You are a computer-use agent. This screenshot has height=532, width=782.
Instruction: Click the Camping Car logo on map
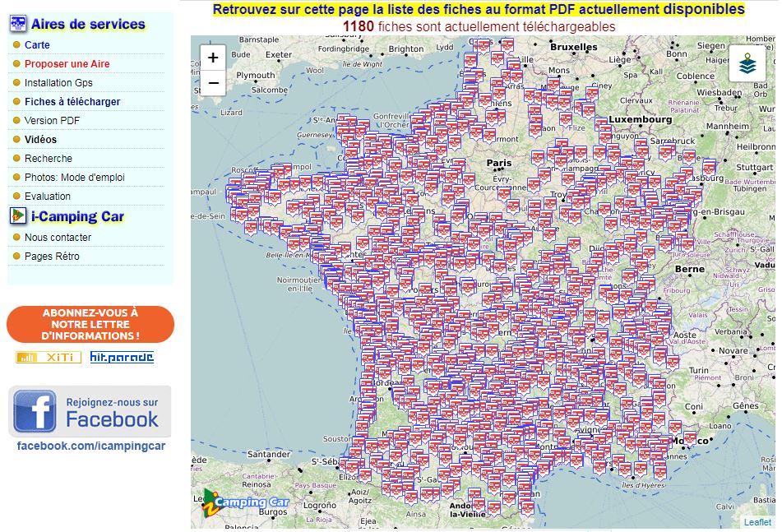[x=245, y=501]
